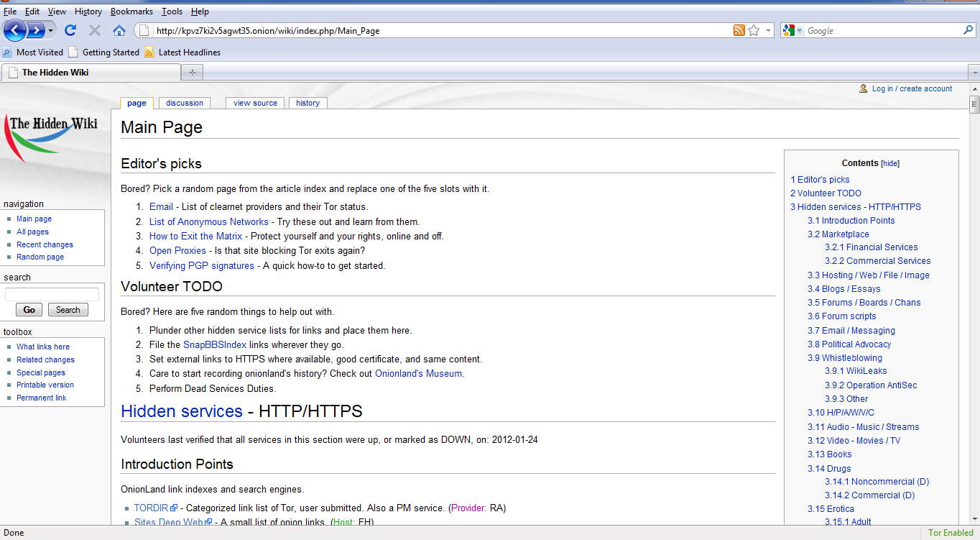The width and height of the screenshot is (980, 540).
Task: Click the Hidden services heading link
Action: pyautogui.click(x=182, y=411)
